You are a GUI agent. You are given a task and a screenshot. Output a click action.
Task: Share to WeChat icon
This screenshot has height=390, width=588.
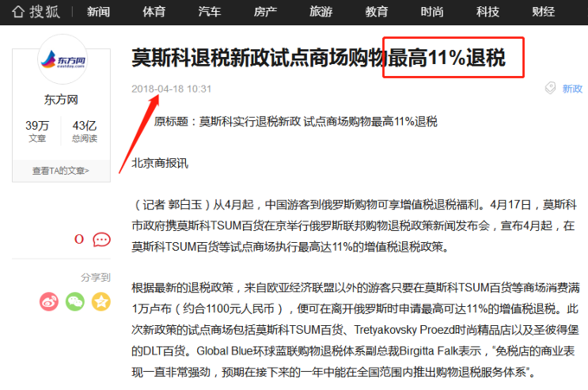pos(75,302)
